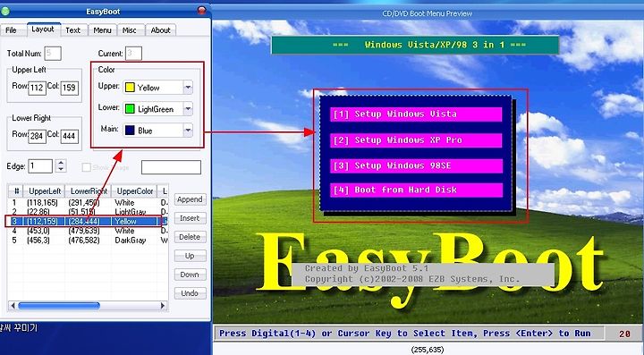
Task: Click the CD/DVD Boot Menu Preview title bar
Action: tap(428, 13)
